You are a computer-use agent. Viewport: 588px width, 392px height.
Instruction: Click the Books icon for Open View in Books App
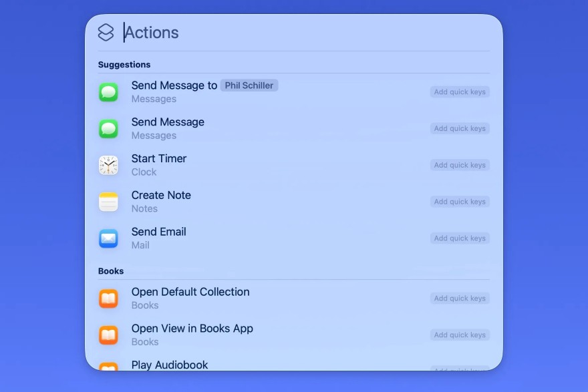(x=108, y=335)
